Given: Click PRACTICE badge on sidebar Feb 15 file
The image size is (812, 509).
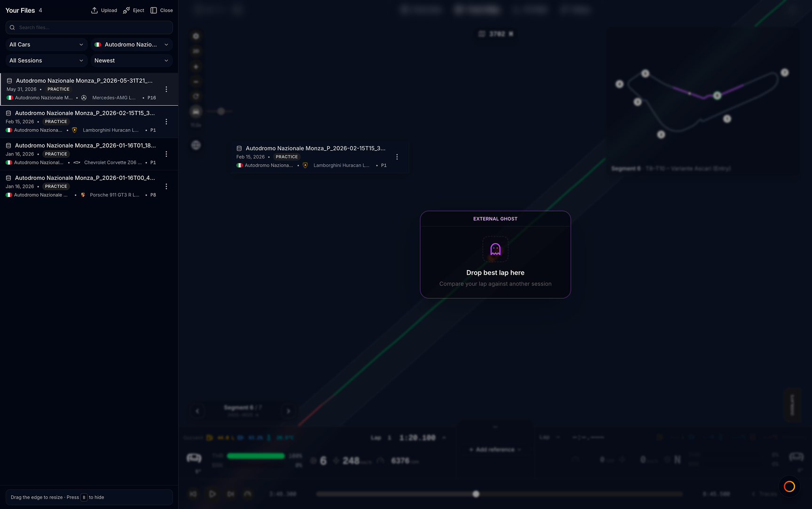Looking at the screenshot, I should 56,122.
